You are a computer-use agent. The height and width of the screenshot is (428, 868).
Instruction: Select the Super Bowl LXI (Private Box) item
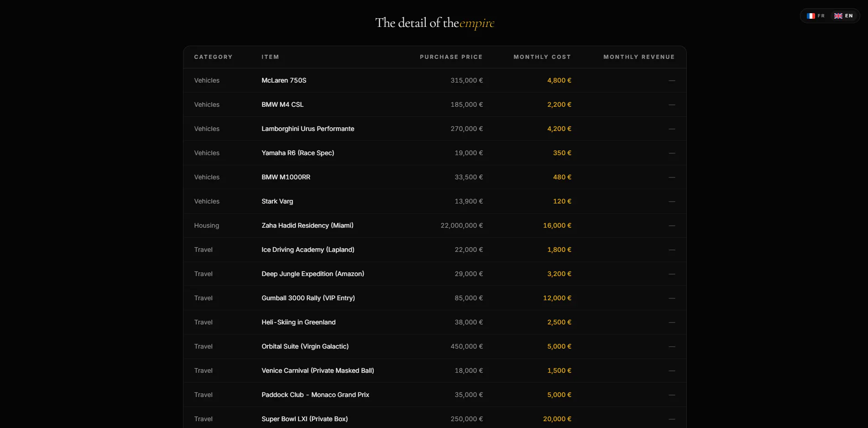(304, 419)
